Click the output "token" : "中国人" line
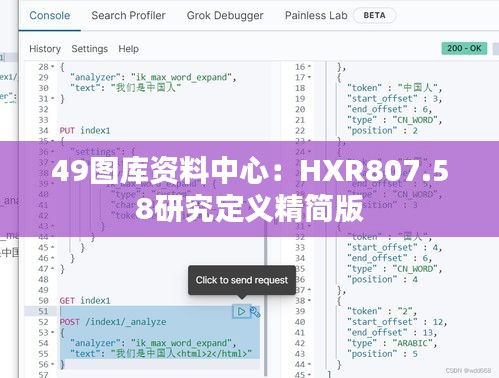The image size is (499, 378). (395, 88)
